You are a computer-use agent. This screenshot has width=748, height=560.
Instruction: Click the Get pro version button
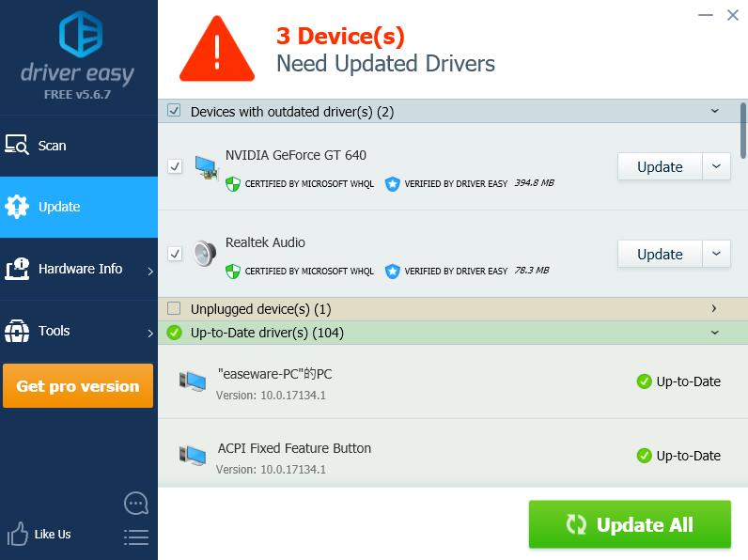pos(78,386)
